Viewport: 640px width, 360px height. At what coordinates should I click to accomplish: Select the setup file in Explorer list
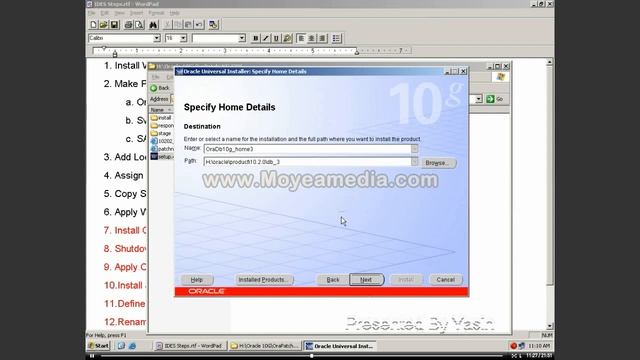[162, 156]
